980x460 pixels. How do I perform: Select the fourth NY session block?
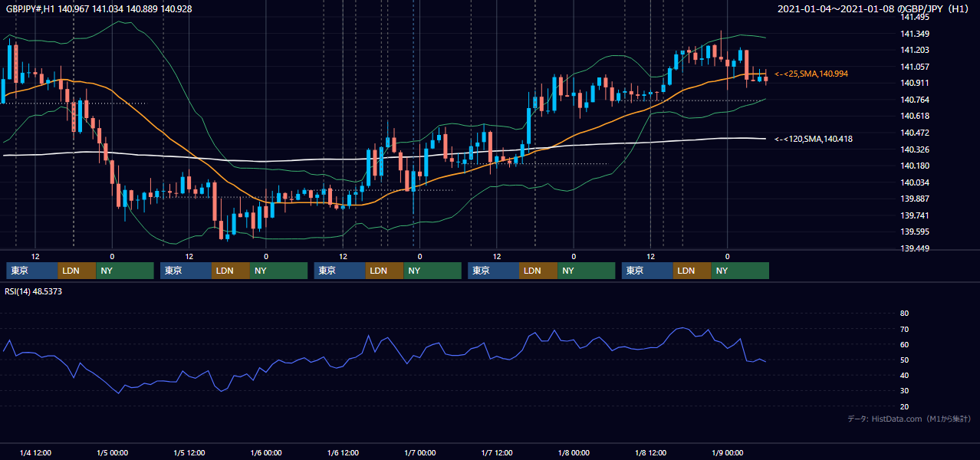pyautogui.click(x=586, y=271)
